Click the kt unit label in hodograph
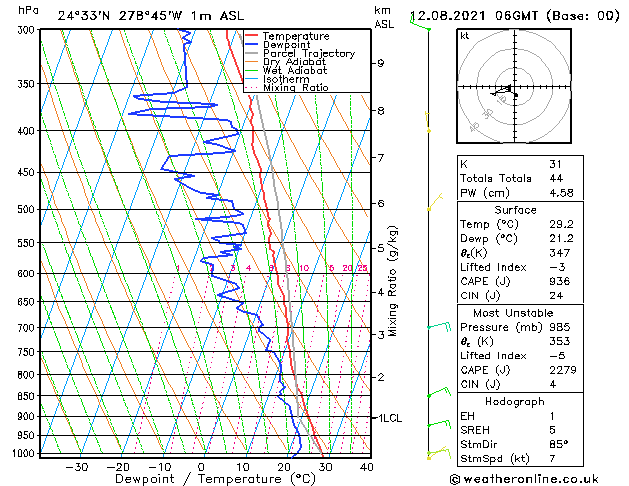Viewport: 629px width, 486px height. point(465,36)
